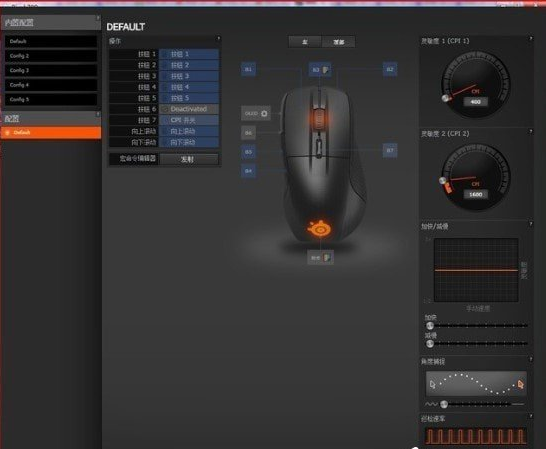Screen dimensions: 546x449
Task: Open the Deactivated assignment for 按钮 6
Action: tap(189, 109)
